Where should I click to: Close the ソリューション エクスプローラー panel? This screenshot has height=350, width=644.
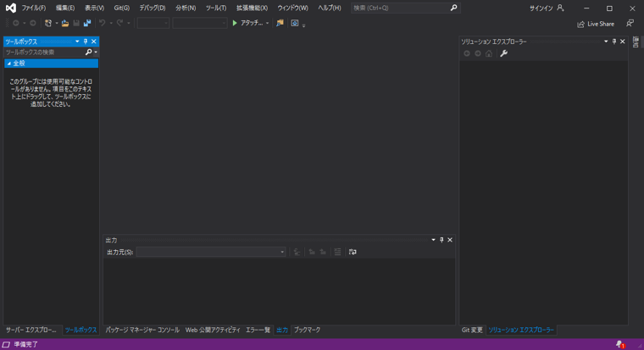click(622, 42)
